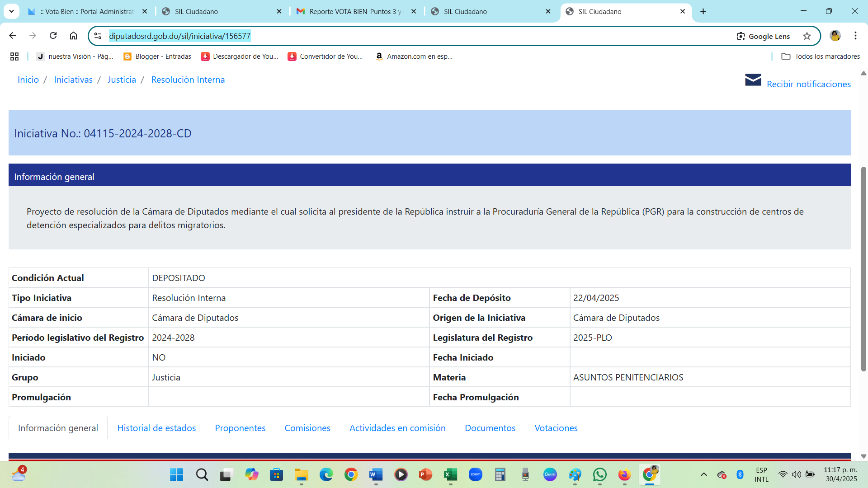The height and width of the screenshot is (488, 868).
Task: Go to Iniciativas breadcrumb
Action: 73,80
